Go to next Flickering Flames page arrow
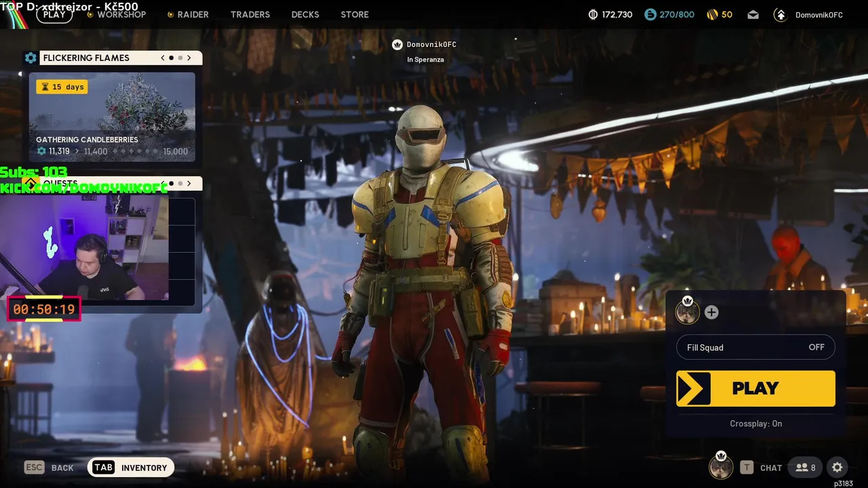 189,58
